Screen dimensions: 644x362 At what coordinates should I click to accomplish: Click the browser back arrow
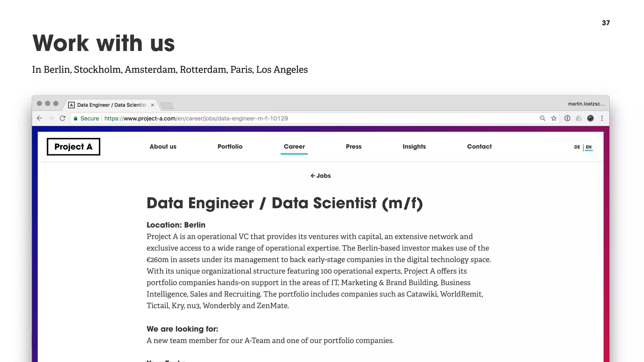point(39,118)
